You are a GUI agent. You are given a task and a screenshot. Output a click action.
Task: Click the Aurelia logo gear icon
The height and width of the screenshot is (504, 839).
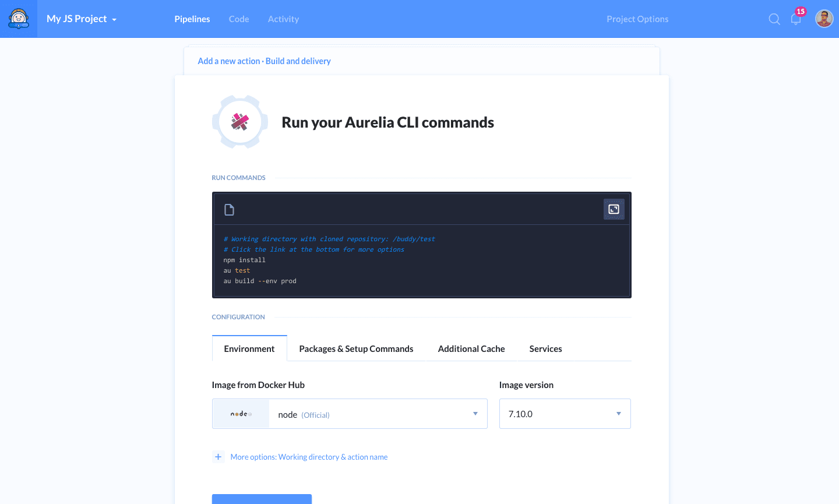pyautogui.click(x=240, y=122)
